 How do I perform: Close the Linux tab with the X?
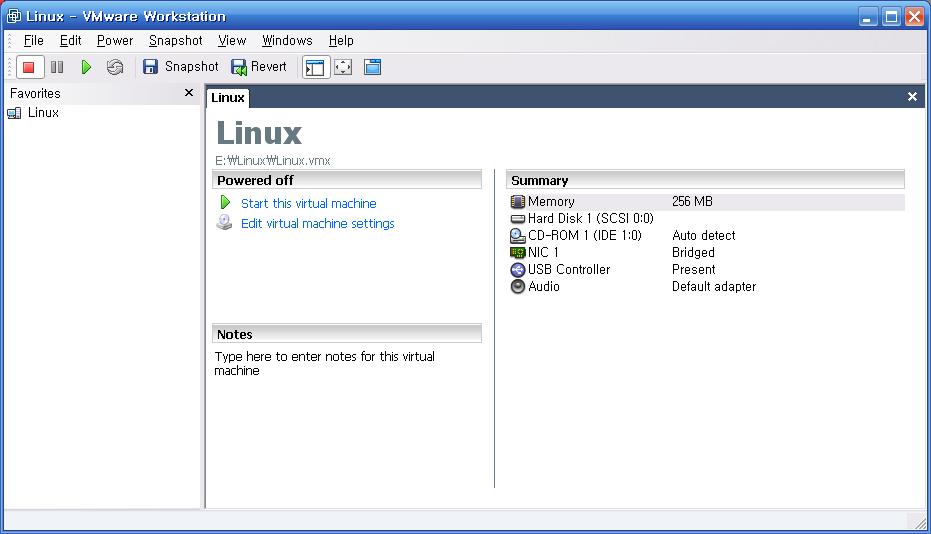coord(912,97)
